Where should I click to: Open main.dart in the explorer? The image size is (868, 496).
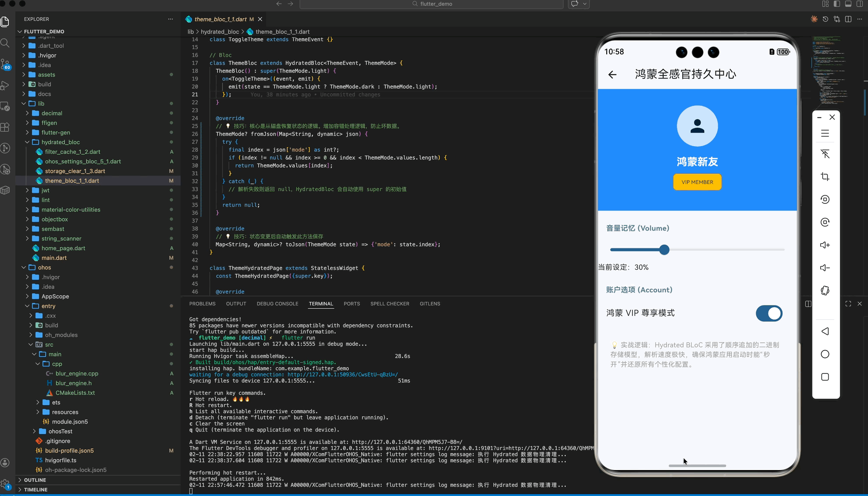tap(54, 258)
